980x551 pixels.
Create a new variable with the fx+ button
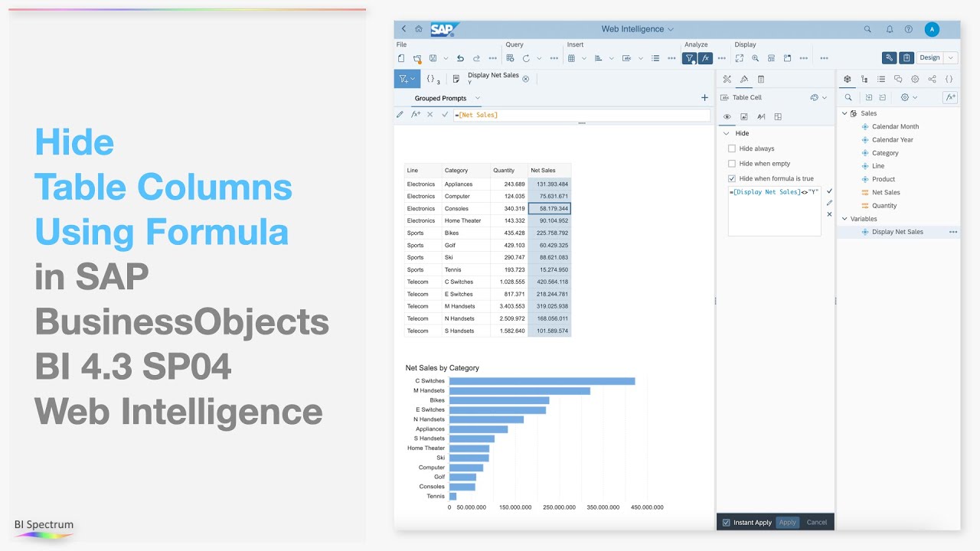coord(950,98)
